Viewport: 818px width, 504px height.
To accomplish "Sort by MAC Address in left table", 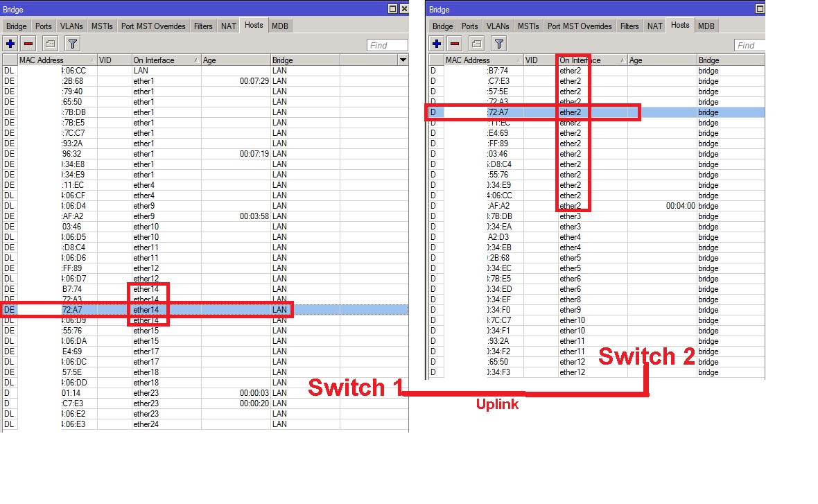I will point(58,60).
